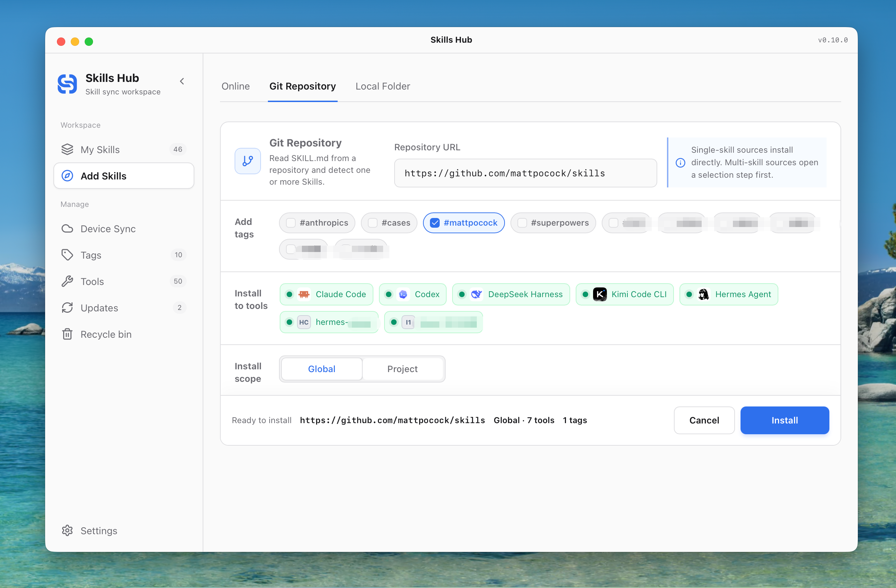Screen dimensions: 896x588
Task: Toggle DeepSeek Harness install target label
Action: 525,294
